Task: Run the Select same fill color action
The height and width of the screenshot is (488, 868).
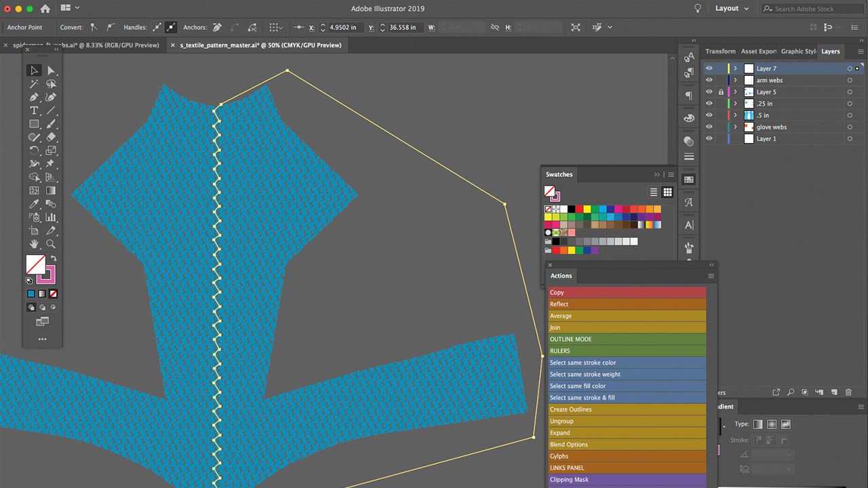Action: click(627, 386)
